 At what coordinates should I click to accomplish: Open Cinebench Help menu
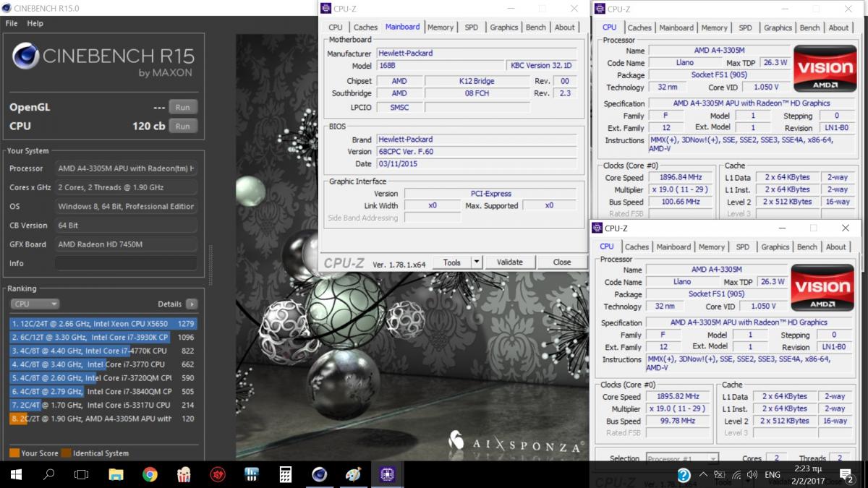(35, 23)
